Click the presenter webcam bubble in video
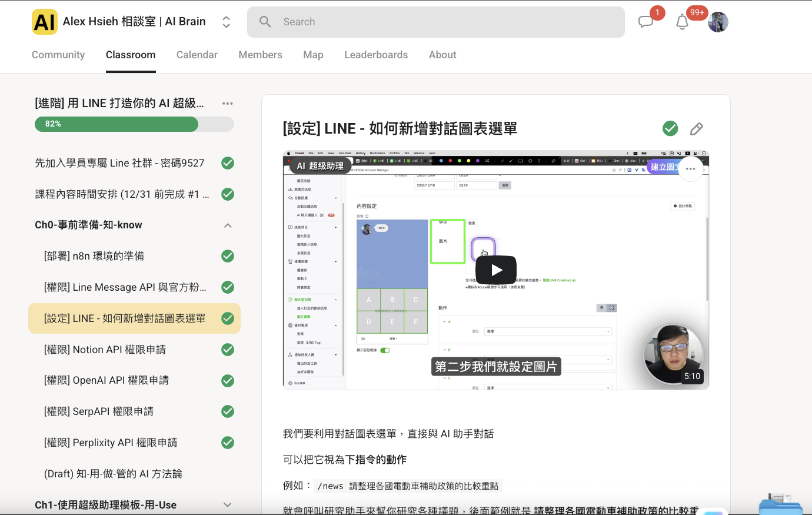Image resolution: width=812 pixels, height=515 pixels. click(673, 354)
